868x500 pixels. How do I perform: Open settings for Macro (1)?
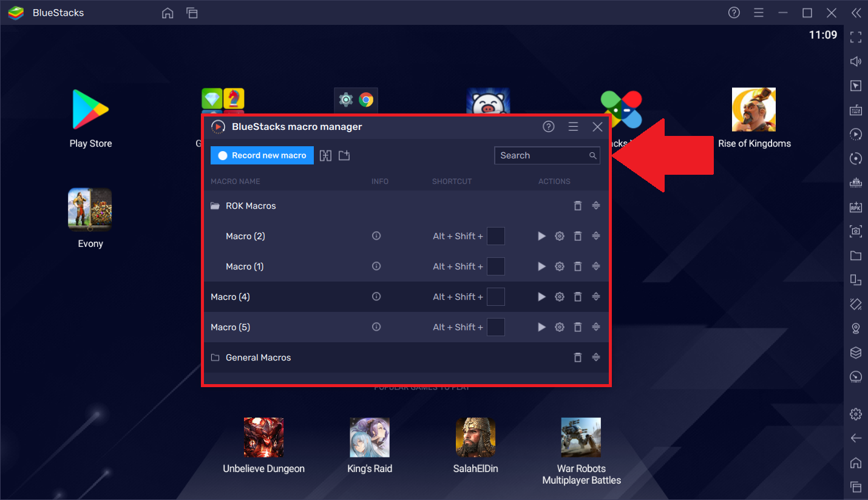pyautogui.click(x=560, y=266)
